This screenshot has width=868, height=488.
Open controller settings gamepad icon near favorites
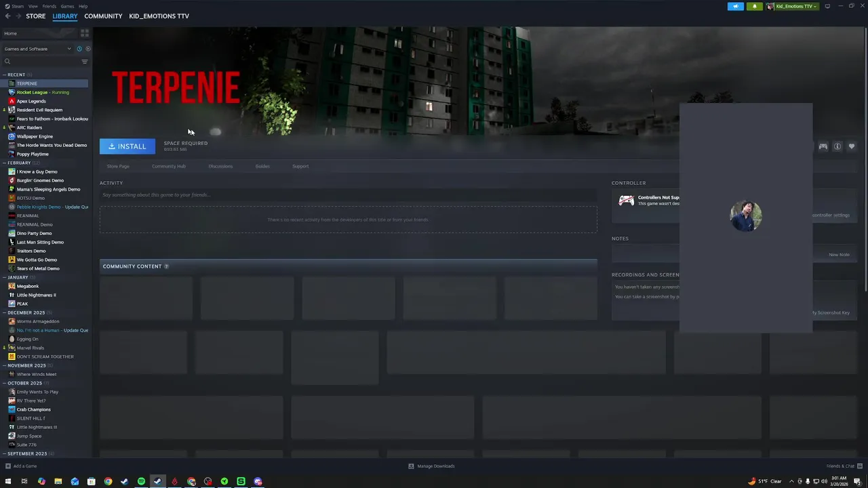click(x=823, y=146)
